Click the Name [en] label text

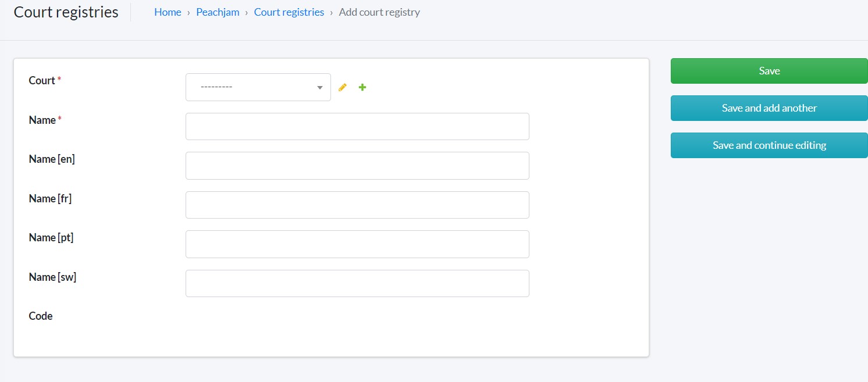pos(52,159)
